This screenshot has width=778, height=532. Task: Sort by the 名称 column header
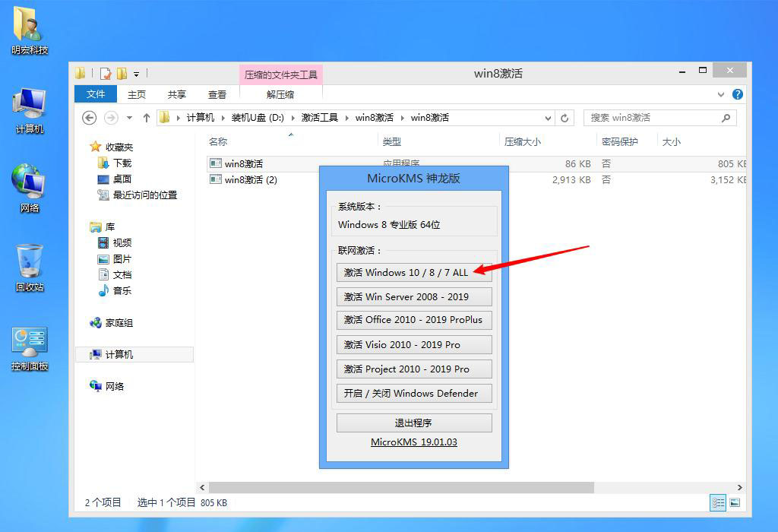[218, 142]
